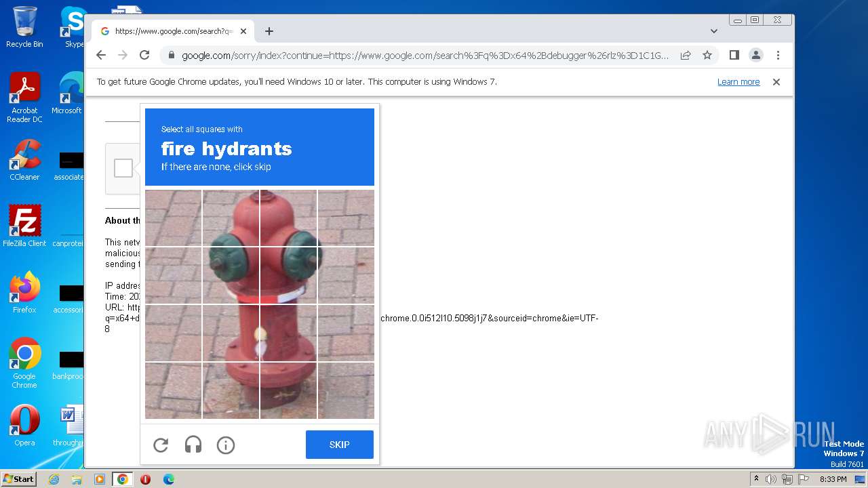The width and height of the screenshot is (868, 488).
Task: Toggle Chrome side panel
Action: [734, 55]
